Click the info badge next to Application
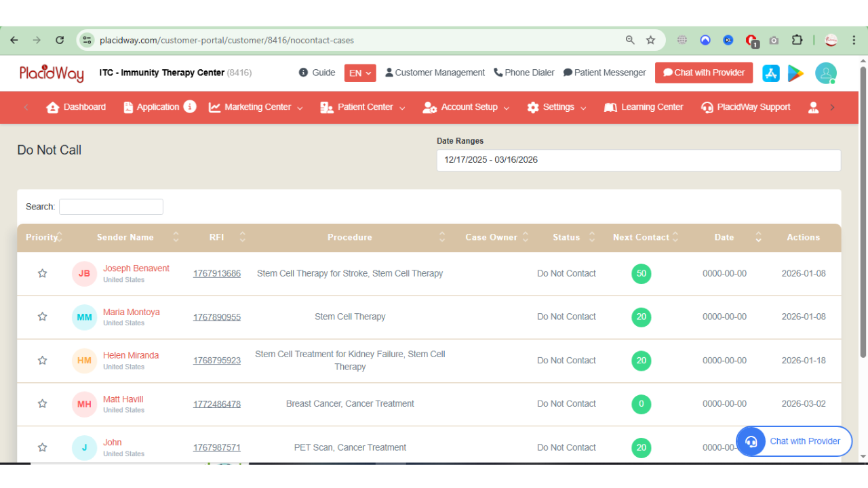This screenshot has height=488, width=868. pyautogui.click(x=190, y=106)
